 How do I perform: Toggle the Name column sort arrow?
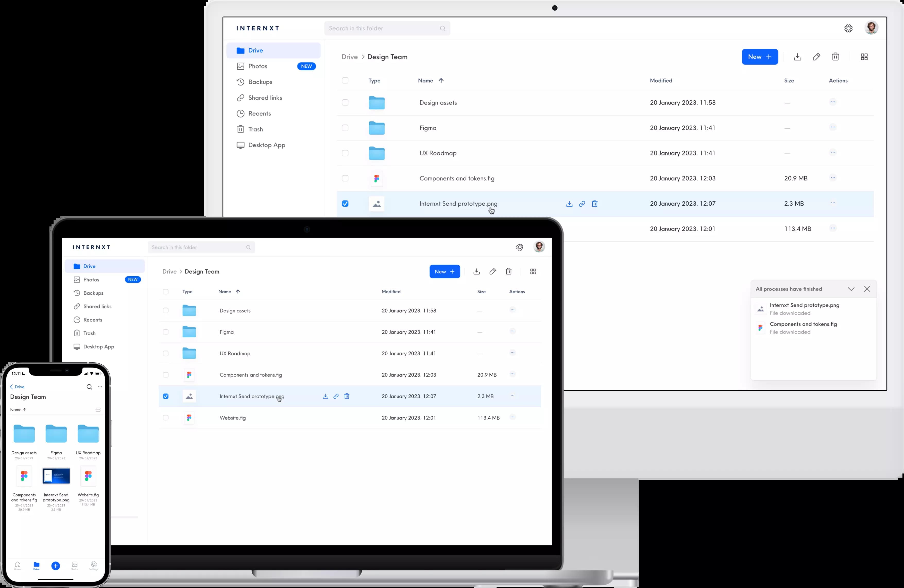[x=441, y=81]
